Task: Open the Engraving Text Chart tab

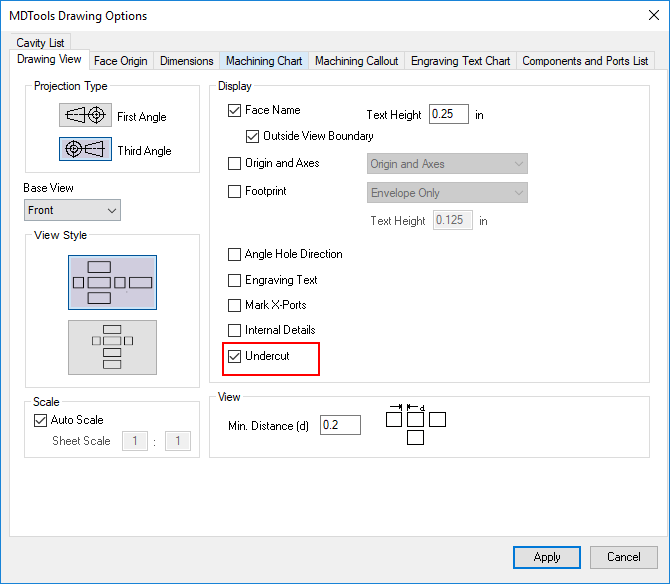Action: point(461,61)
